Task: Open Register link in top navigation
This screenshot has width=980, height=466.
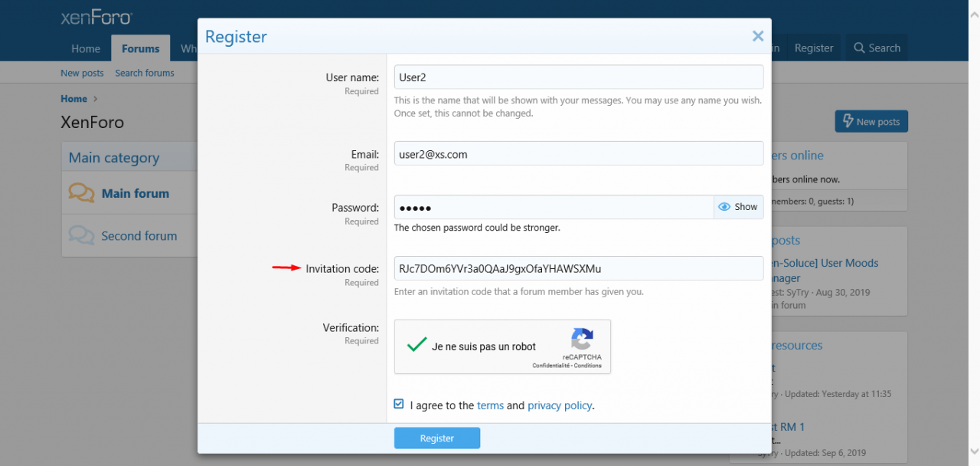Action: tap(813, 48)
